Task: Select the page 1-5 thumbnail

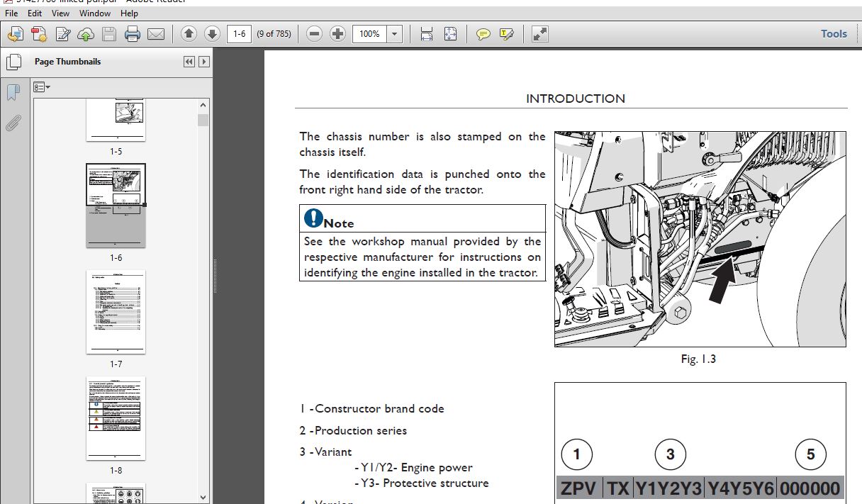Action: (x=116, y=120)
